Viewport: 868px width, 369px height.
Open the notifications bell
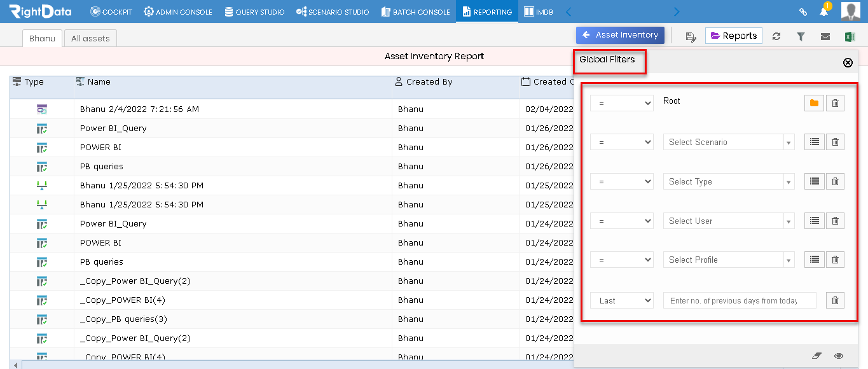824,11
